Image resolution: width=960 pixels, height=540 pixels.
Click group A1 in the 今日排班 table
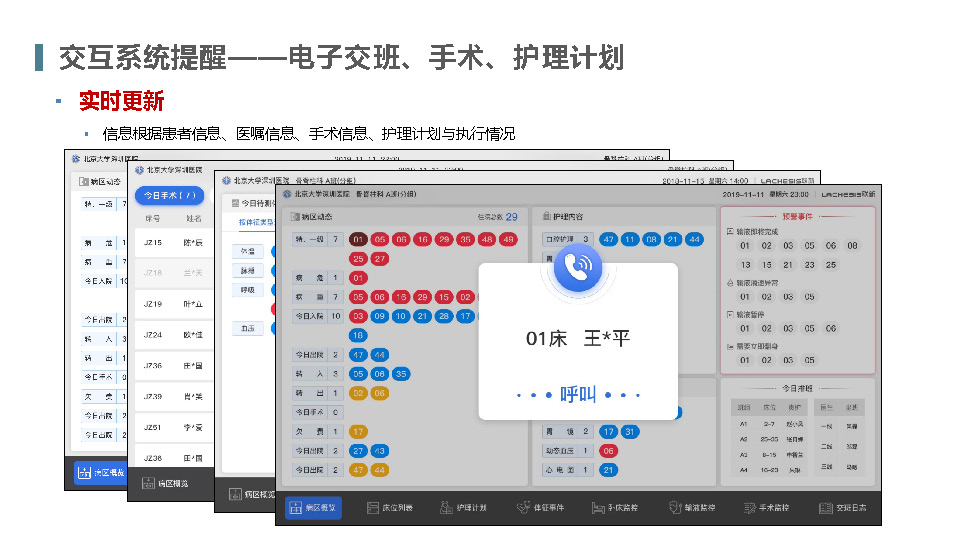[743, 424]
